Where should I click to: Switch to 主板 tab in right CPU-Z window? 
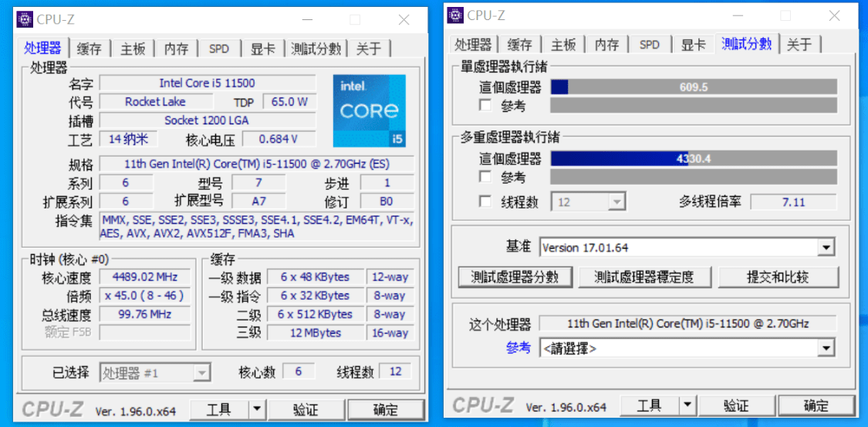(563, 44)
